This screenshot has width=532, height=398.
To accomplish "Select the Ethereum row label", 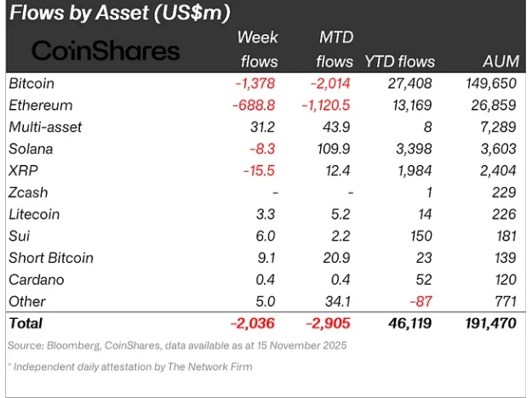I will (x=39, y=105).
